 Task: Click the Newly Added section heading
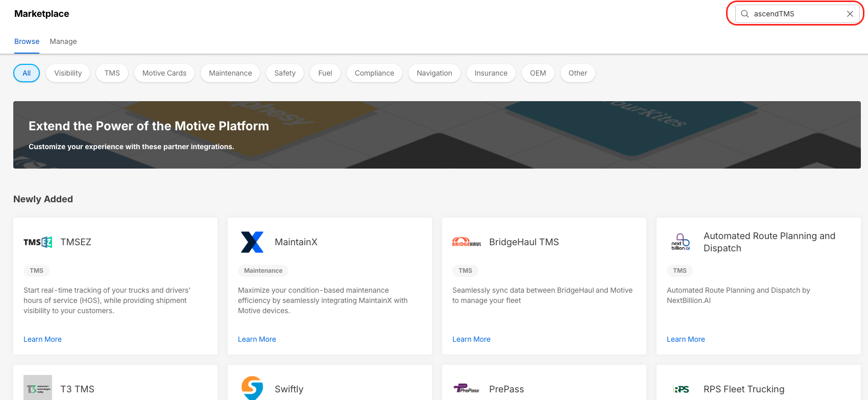43,199
